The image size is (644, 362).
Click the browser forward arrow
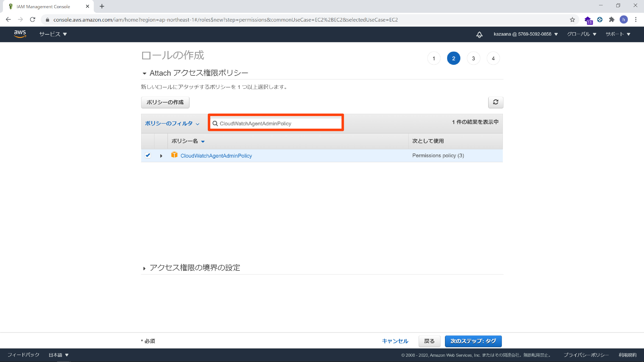click(x=20, y=19)
